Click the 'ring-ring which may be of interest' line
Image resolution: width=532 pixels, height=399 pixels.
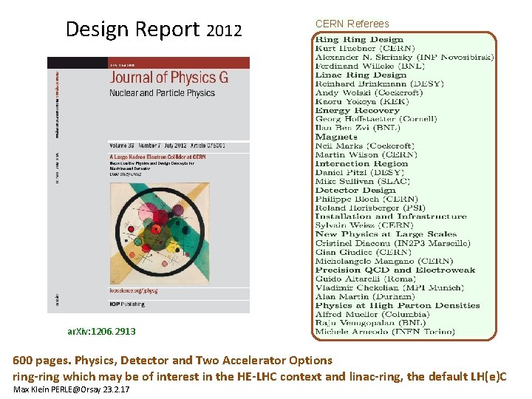[259, 376]
